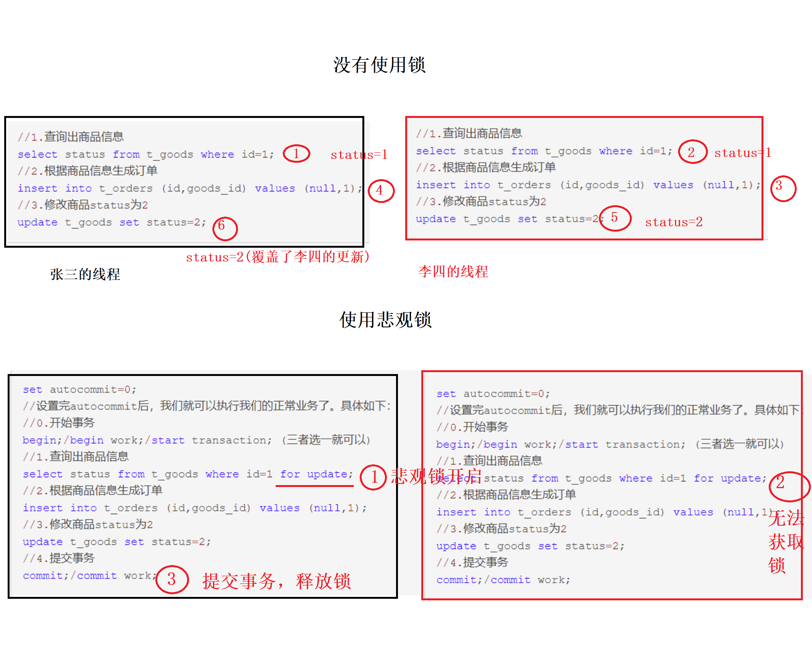Click //0.开始事务 comment in red pessimistic-lock box
Screen dimensions: 812x670
[x=472, y=427]
